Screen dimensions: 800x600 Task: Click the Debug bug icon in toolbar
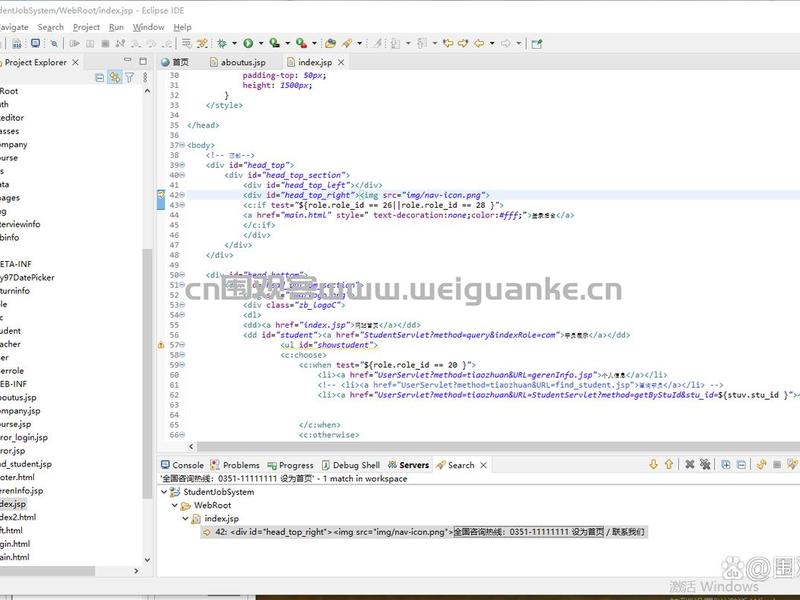(221, 43)
